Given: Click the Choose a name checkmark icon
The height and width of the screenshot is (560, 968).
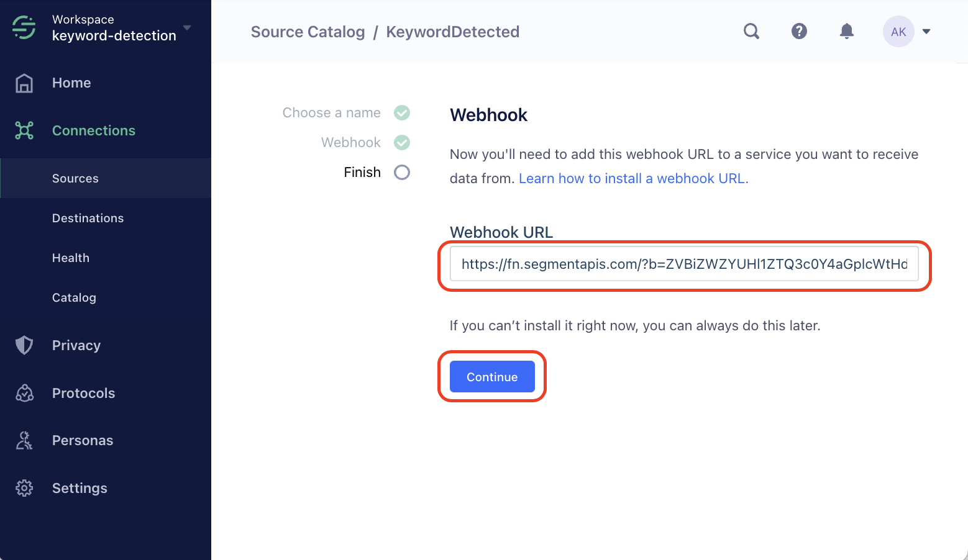Looking at the screenshot, I should [x=402, y=112].
